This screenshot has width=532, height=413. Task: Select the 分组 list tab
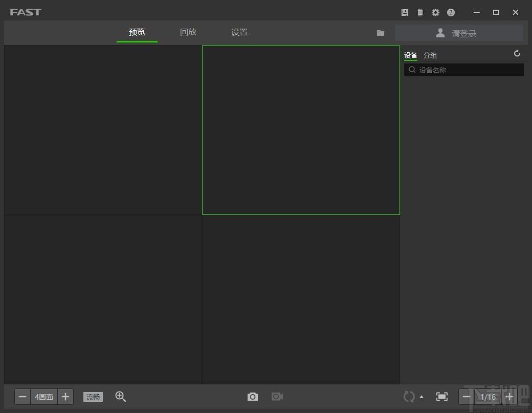pos(430,55)
